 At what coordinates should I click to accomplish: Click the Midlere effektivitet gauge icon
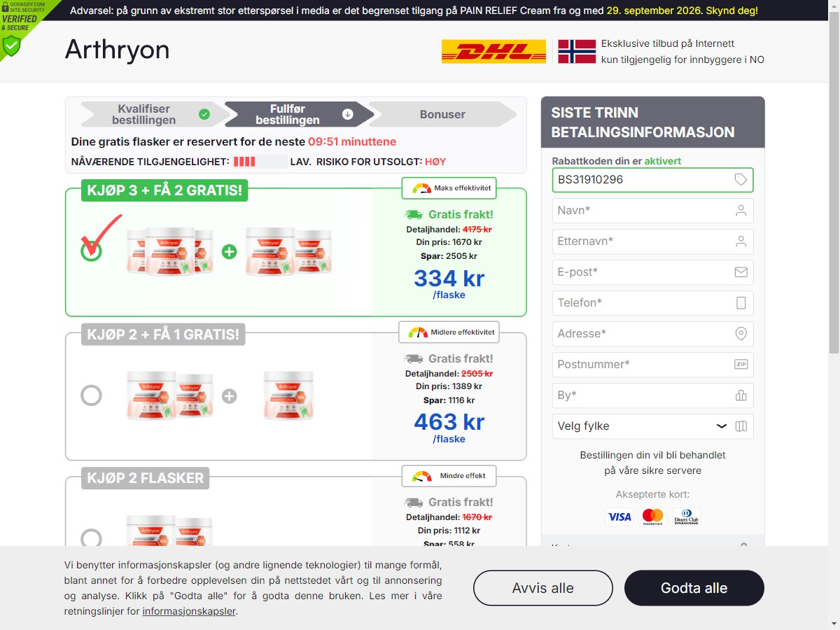point(418,332)
